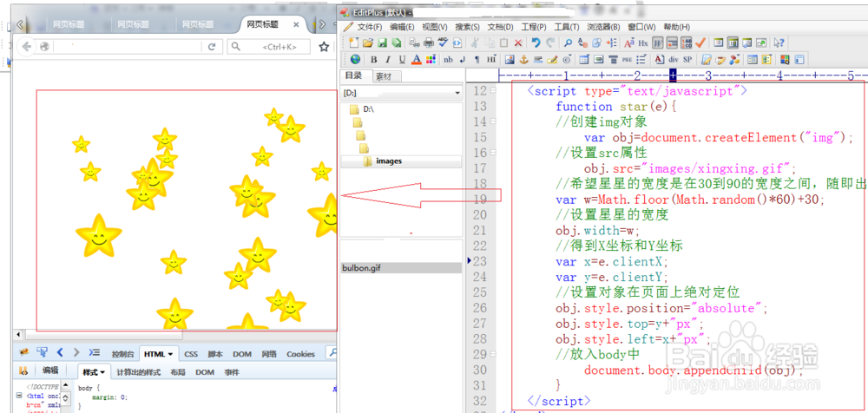The width and height of the screenshot is (868, 413).
Task: Open the 控制台 tab in Firebug
Action: pos(123,354)
